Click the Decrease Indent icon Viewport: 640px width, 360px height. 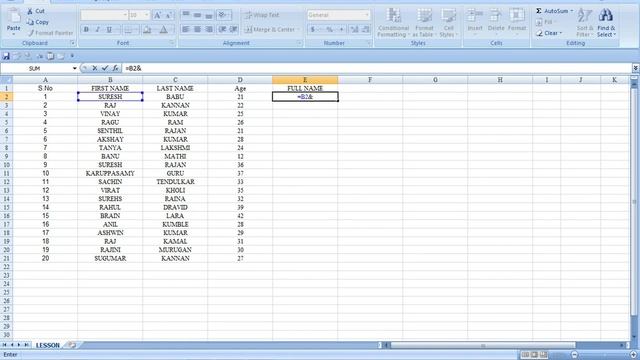[x=222, y=29]
